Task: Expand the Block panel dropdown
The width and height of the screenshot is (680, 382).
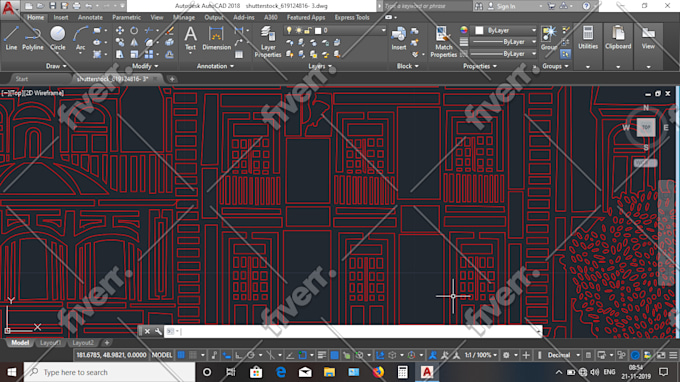Action: tap(408, 66)
